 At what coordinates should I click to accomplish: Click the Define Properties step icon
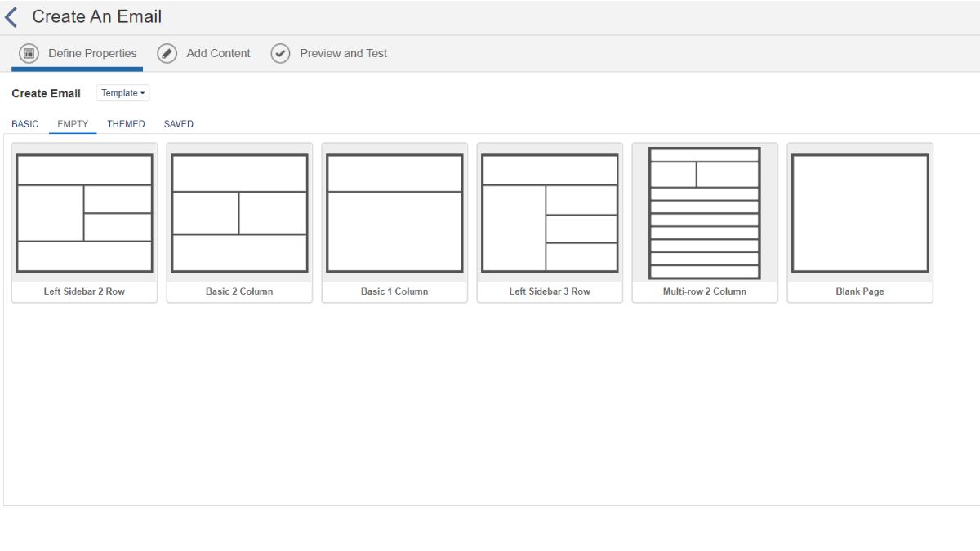pyautogui.click(x=29, y=54)
